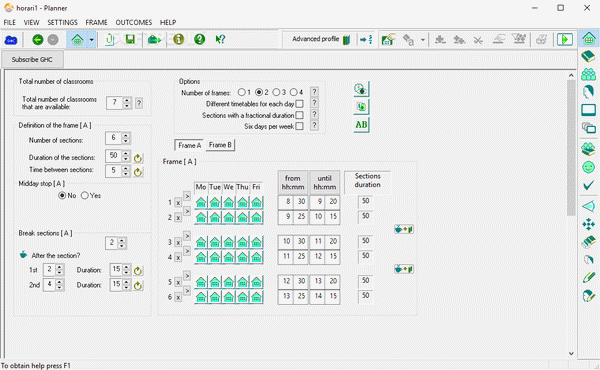
Task: Switch to the Frame B tab
Action: [x=220, y=145]
